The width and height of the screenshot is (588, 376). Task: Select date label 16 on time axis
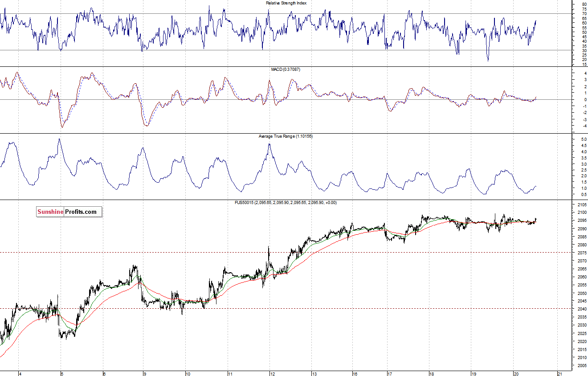355,373
